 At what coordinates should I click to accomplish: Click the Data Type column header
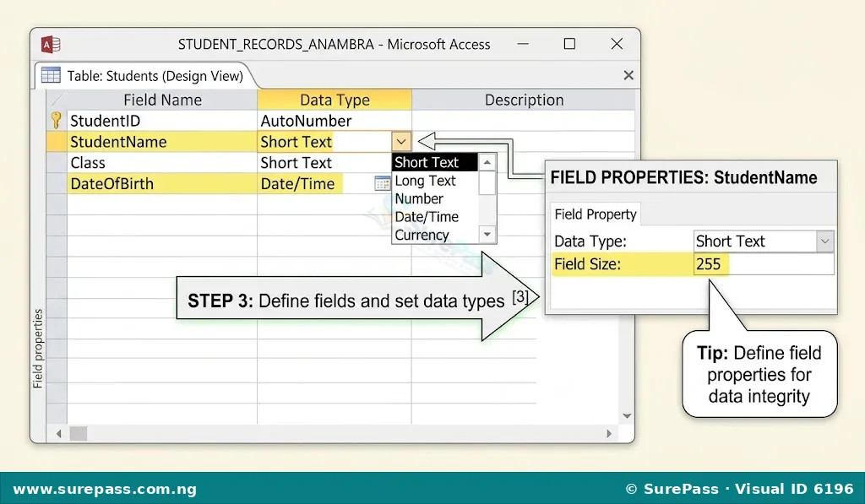(335, 100)
